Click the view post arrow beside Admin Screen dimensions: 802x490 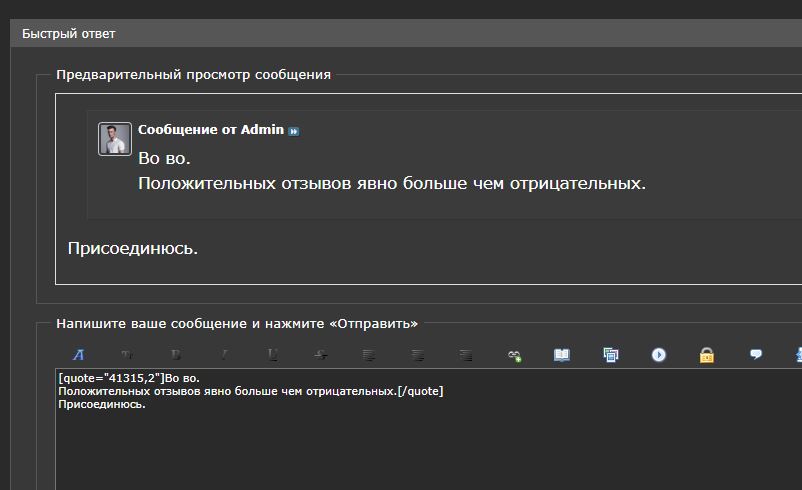pyautogui.click(x=294, y=131)
